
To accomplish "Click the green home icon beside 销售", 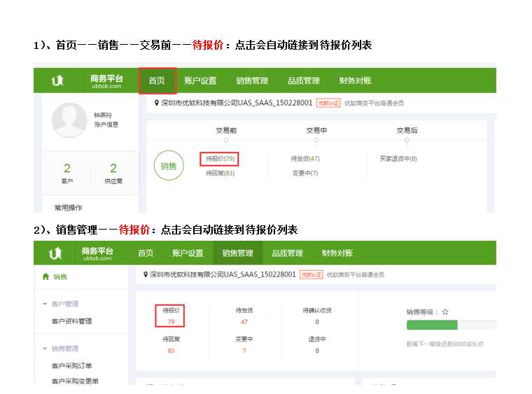I will [x=45, y=276].
